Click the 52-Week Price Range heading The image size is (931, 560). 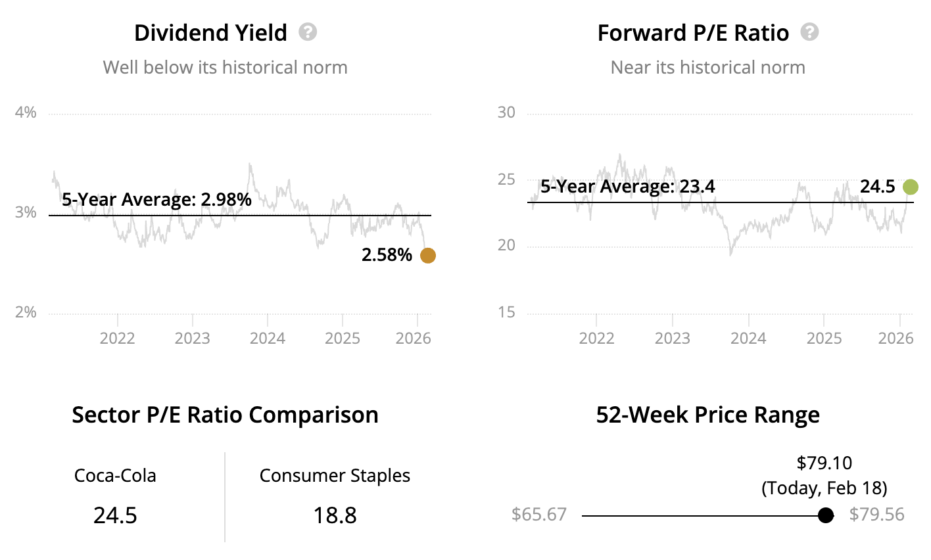click(x=707, y=415)
